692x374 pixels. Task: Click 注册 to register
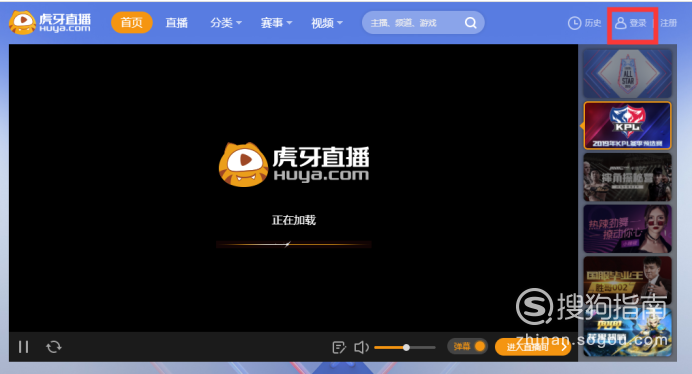[x=668, y=23]
